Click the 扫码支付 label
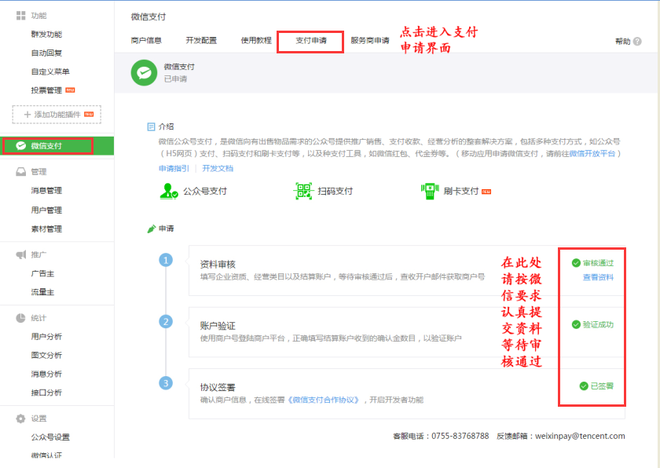Viewport: 660px width, 468px height. tap(335, 191)
